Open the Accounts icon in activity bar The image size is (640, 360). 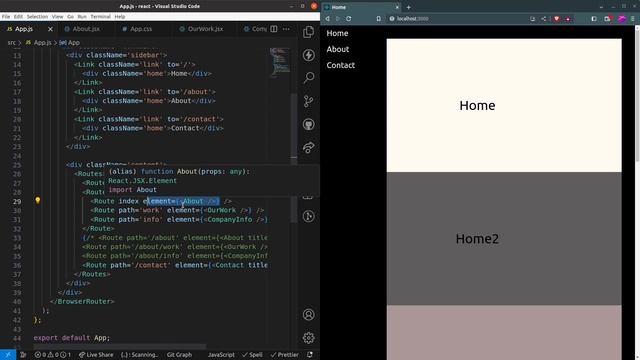[309, 315]
